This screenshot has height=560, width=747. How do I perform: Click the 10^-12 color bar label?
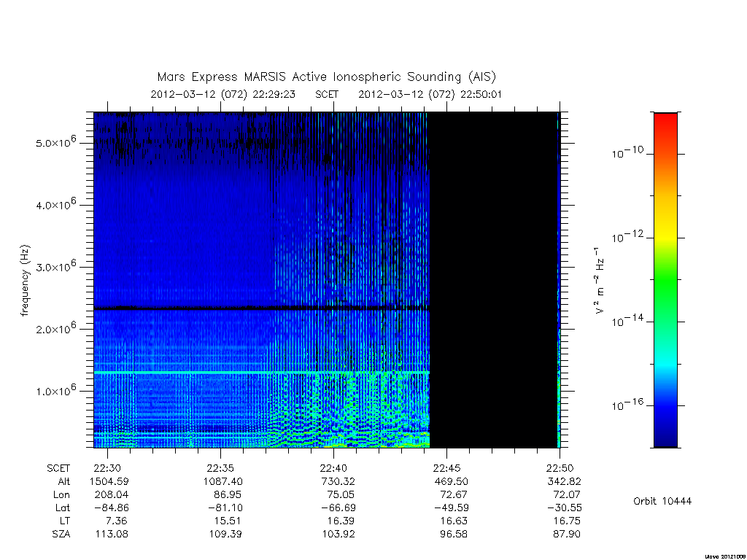pos(627,236)
